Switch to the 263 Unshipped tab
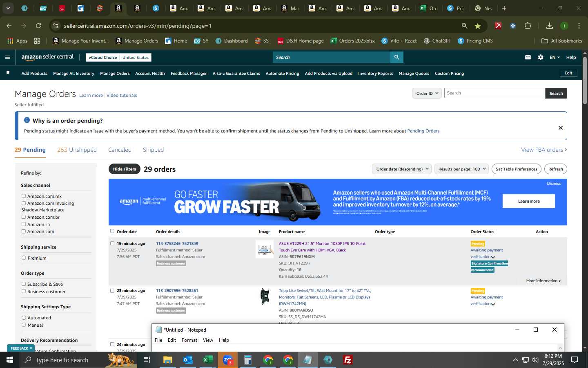Image resolution: width=588 pixels, height=368 pixels. (77, 150)
